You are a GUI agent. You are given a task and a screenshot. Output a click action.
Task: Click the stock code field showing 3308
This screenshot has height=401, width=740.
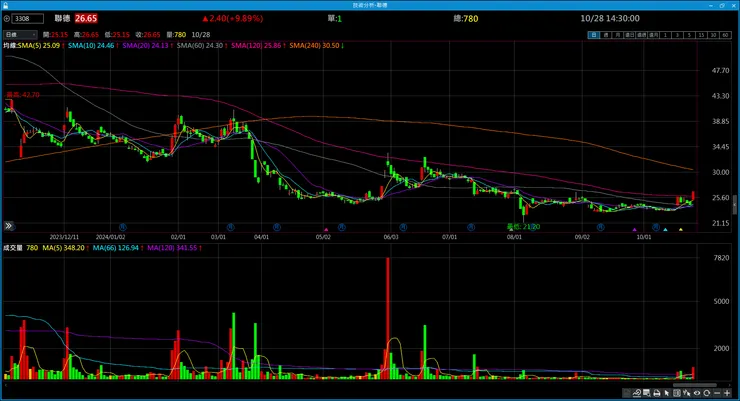pyautogui.click(x=27, y=18)
